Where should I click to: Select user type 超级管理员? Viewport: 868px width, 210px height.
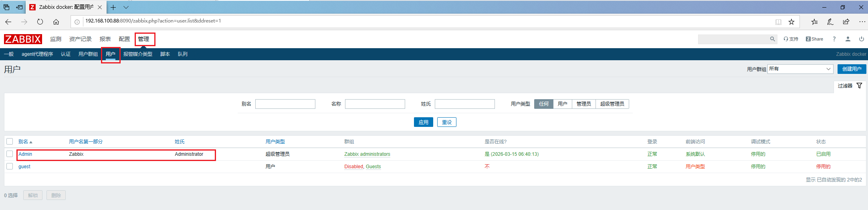(x=612, y=104)
